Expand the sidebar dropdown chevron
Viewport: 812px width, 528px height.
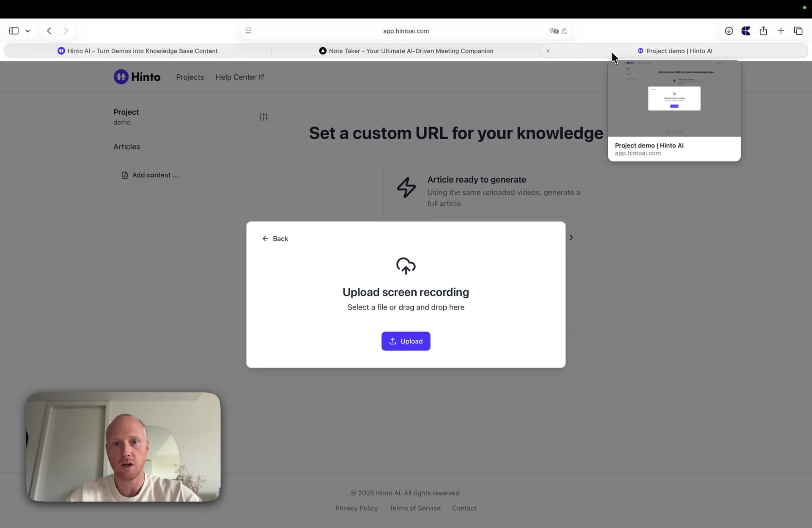click(x=27, y=31)
